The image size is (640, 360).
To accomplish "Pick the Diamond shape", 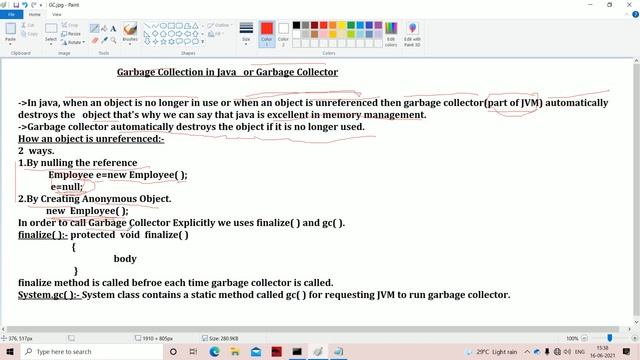I will [x=155, y=33].
